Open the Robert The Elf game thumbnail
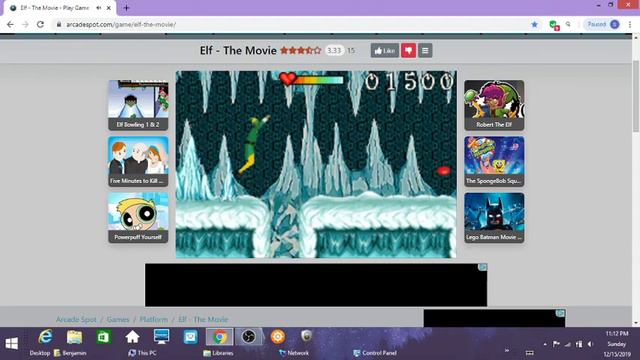The height and width of the screenshot is (360, 640). click(x=494, y=105)
